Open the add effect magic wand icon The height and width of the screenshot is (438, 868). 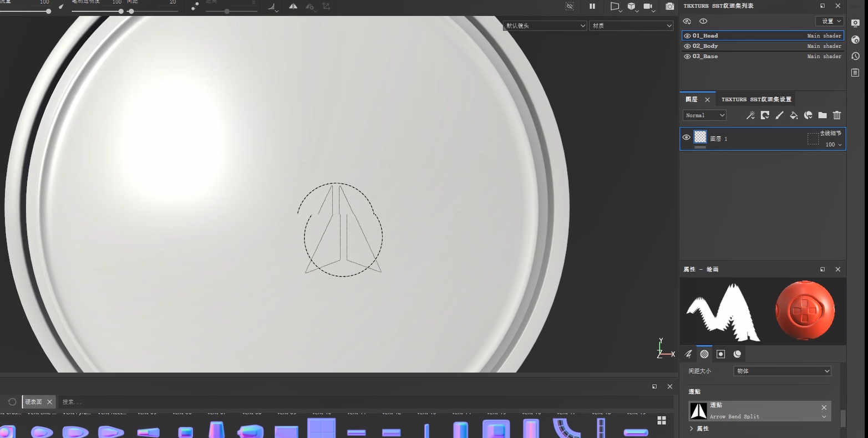pos(750,115)
